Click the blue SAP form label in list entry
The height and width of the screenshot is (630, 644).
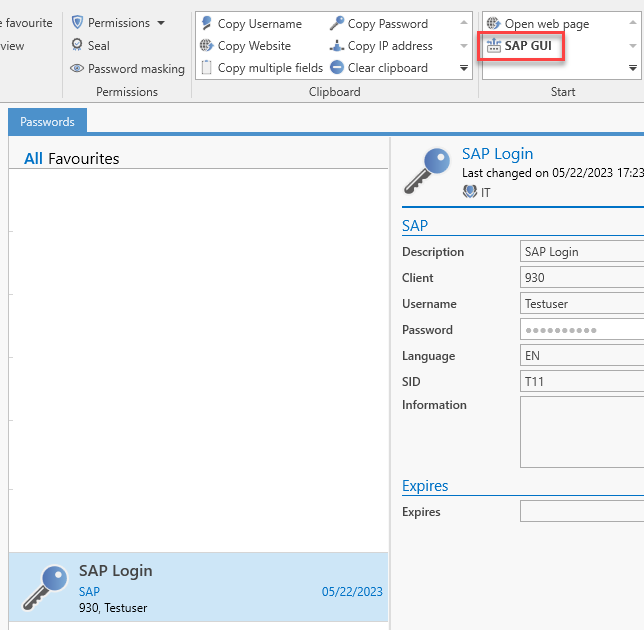(x=89, y=591)
